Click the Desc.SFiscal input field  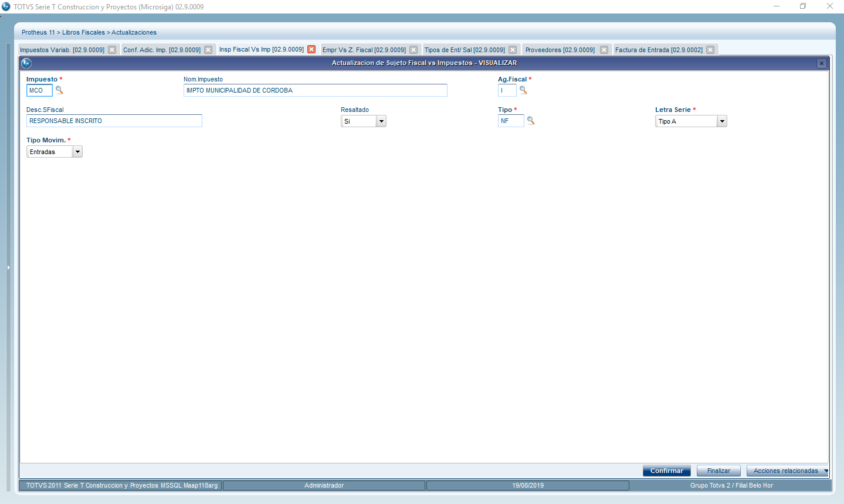114,121
